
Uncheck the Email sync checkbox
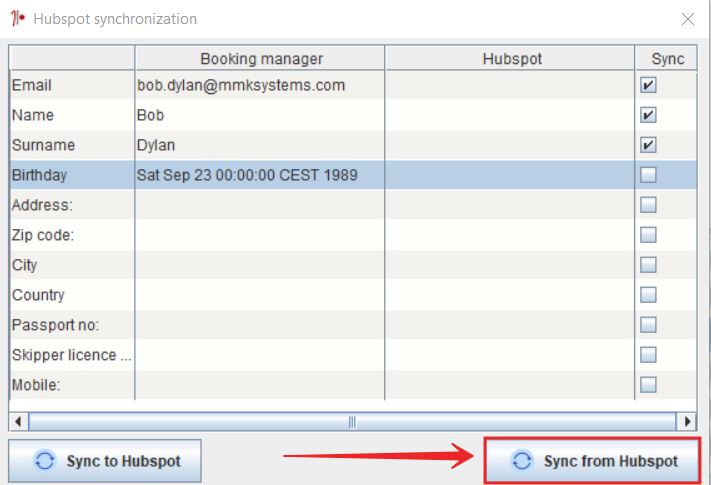tap(648, 85)
